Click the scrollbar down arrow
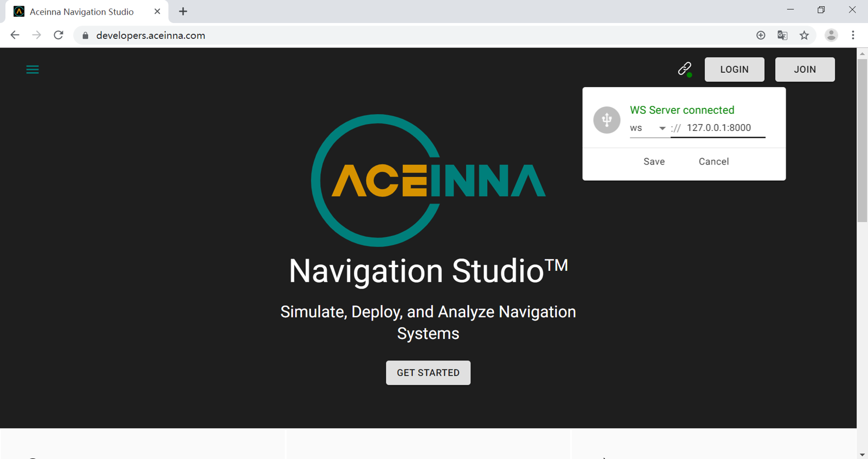The image size is (868, 459). point(862,455)
